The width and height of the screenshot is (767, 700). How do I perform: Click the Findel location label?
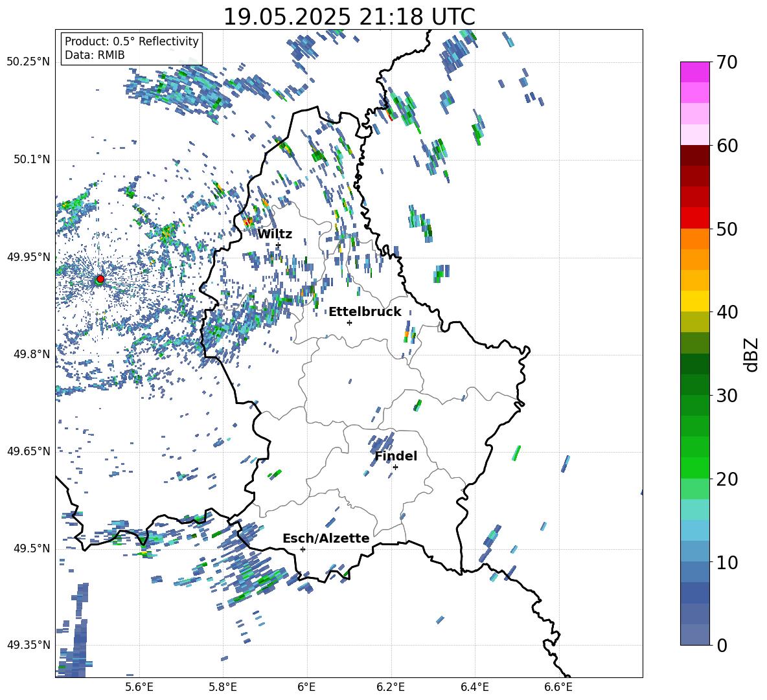point(396,456)
